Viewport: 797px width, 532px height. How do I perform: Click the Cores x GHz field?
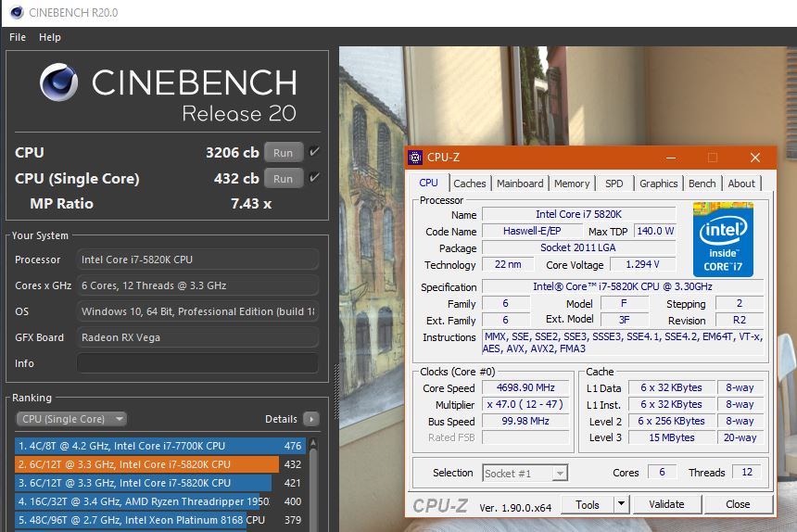(197, 285)
